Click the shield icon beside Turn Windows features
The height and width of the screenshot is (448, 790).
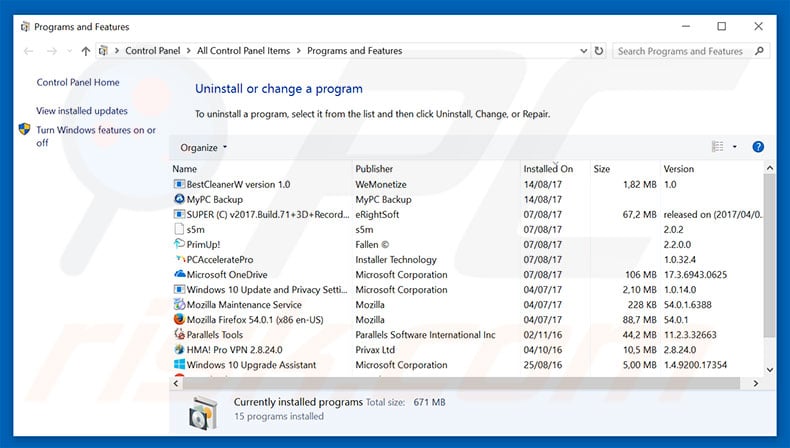point(24,130)
